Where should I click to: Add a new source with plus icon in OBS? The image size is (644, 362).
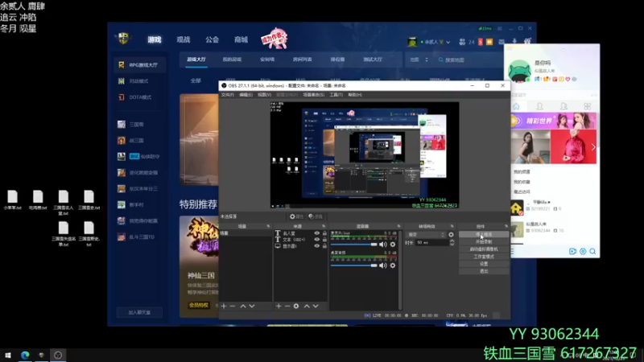coord(279,306)
